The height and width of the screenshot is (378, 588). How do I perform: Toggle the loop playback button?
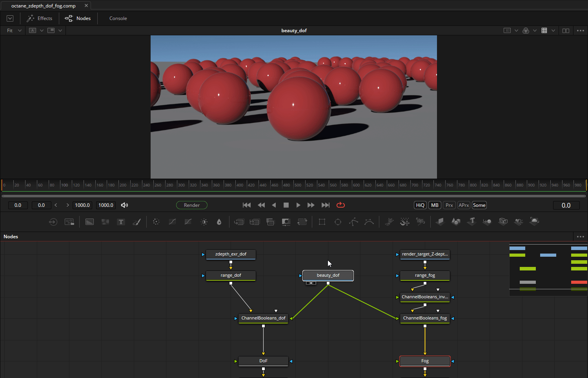point(340,205)
